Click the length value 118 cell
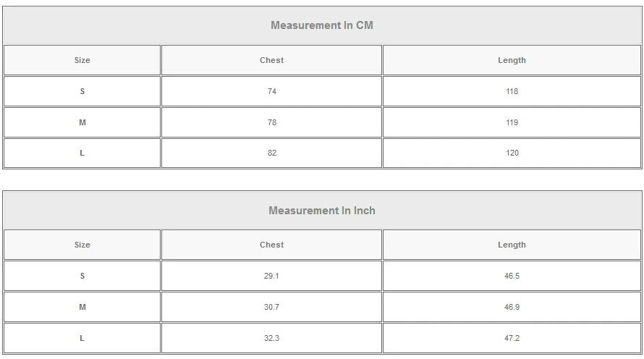Image resolution: width=644 pixels, height=359 pixels. click(x=512, y=91)
